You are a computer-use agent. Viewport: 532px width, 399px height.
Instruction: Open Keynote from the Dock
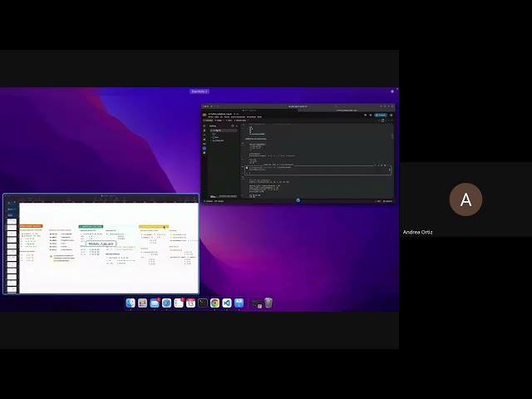pos(239,303)
